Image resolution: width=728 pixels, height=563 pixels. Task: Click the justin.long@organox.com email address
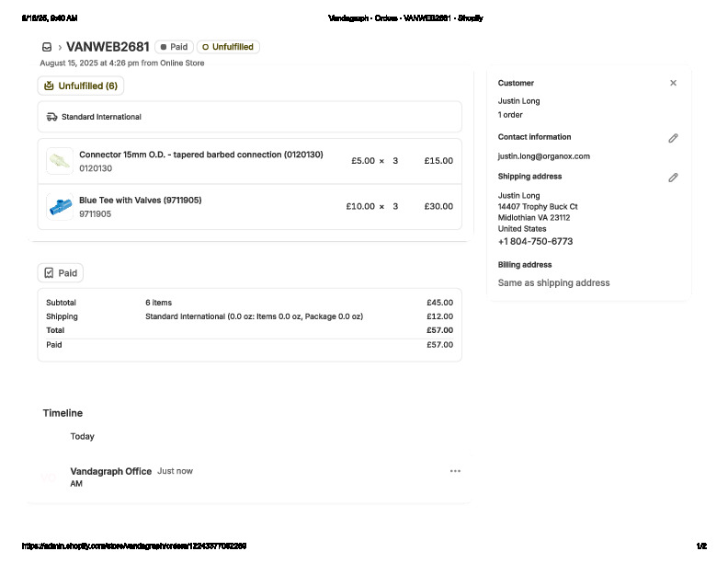(543, 156)
